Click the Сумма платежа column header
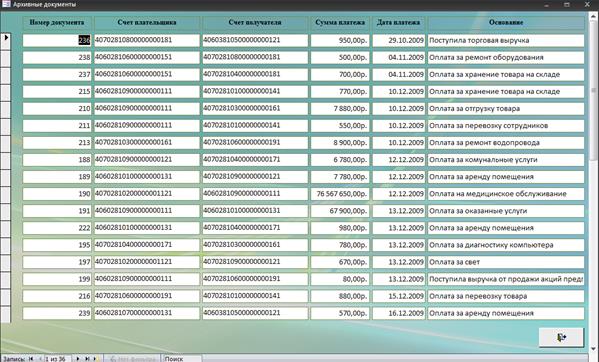 340,23
